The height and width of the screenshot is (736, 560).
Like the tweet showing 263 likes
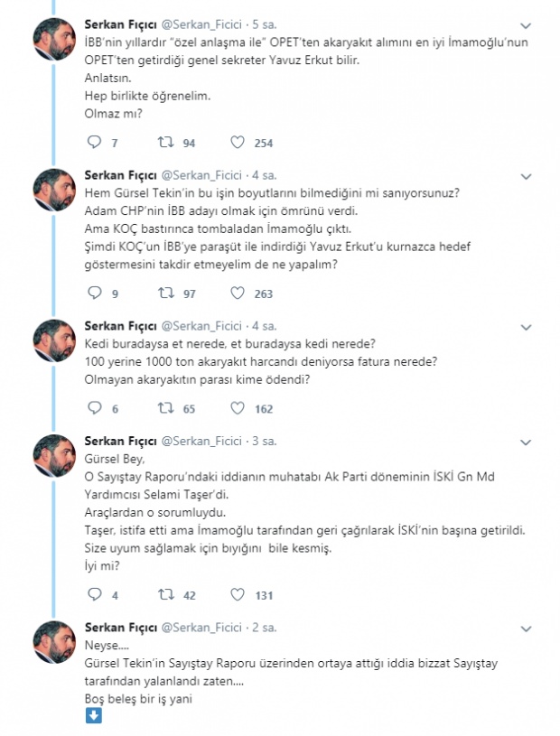coord(237,293)
